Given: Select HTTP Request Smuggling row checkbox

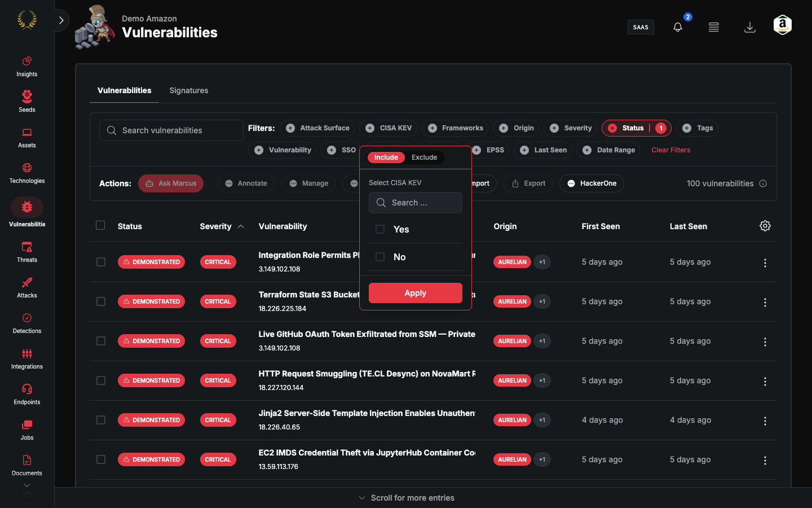Looking at the screenshot, I should 101,380.
